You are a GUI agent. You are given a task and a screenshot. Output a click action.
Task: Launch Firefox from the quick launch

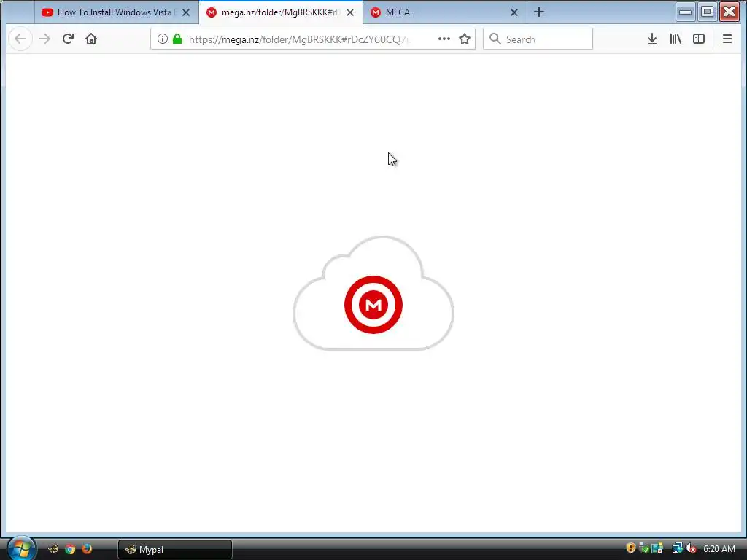(x=87, y=549)
